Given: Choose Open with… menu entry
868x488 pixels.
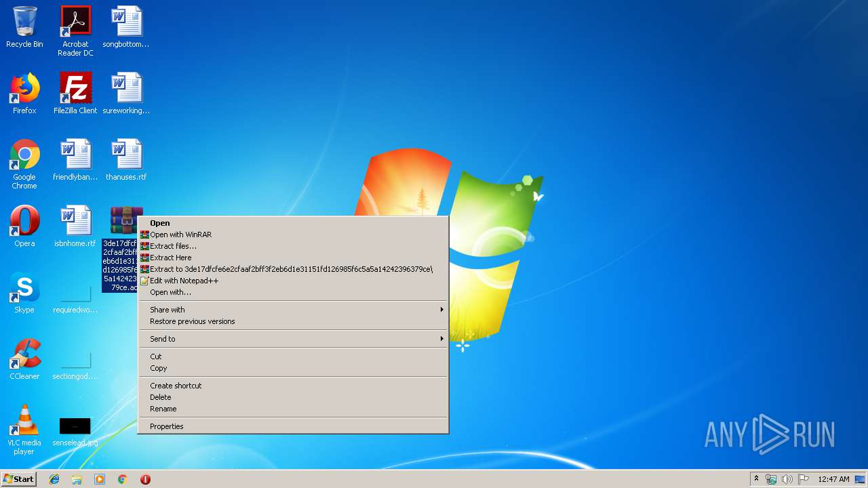Looking at the screenshot, I should click(292, 292).
